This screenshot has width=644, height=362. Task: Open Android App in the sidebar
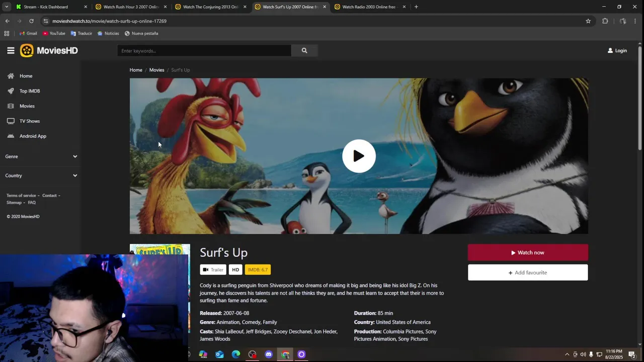(33, 136)
